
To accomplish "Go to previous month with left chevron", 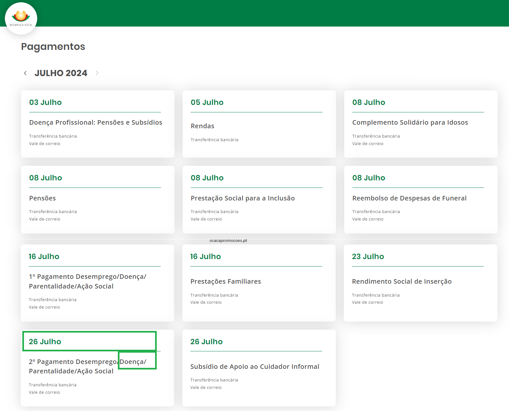I will [x=25, y=73].
